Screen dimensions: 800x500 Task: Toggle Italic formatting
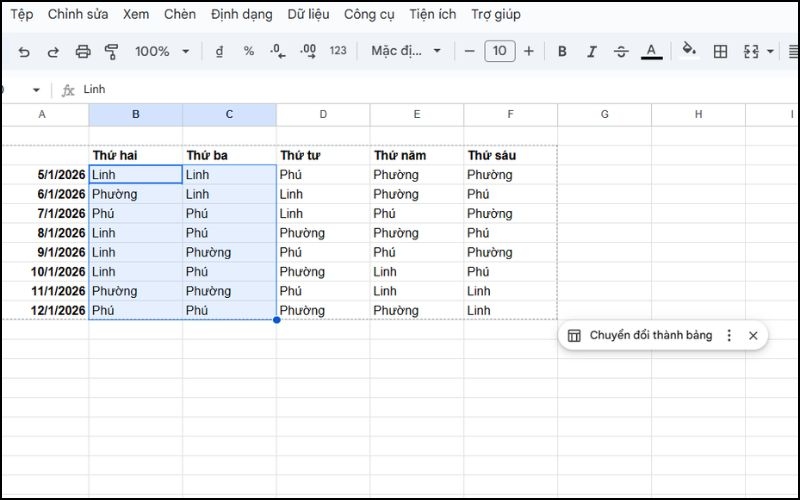click(x=591, y=51)
